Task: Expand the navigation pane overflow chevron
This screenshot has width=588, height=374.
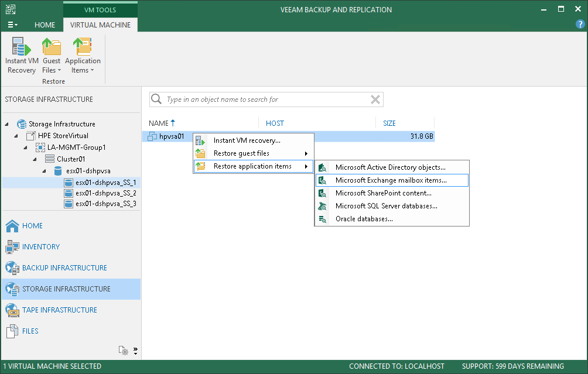Action: click(135, 351)
